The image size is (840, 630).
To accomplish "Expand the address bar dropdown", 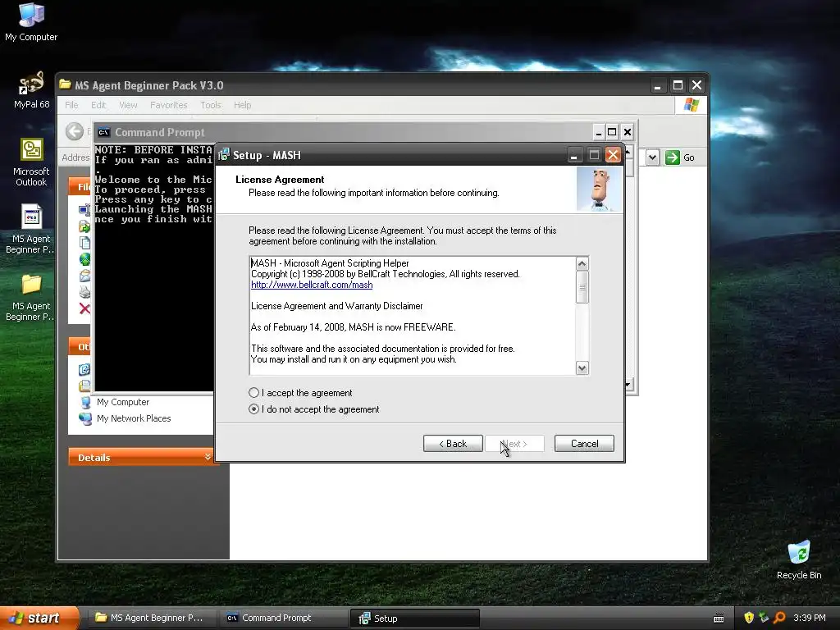I will 652,157.
